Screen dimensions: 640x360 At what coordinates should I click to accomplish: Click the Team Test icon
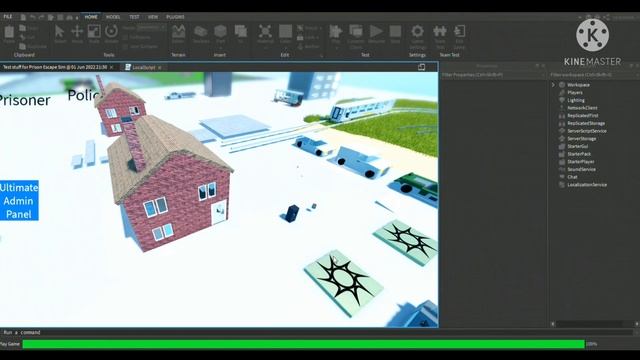coord(440,36)
